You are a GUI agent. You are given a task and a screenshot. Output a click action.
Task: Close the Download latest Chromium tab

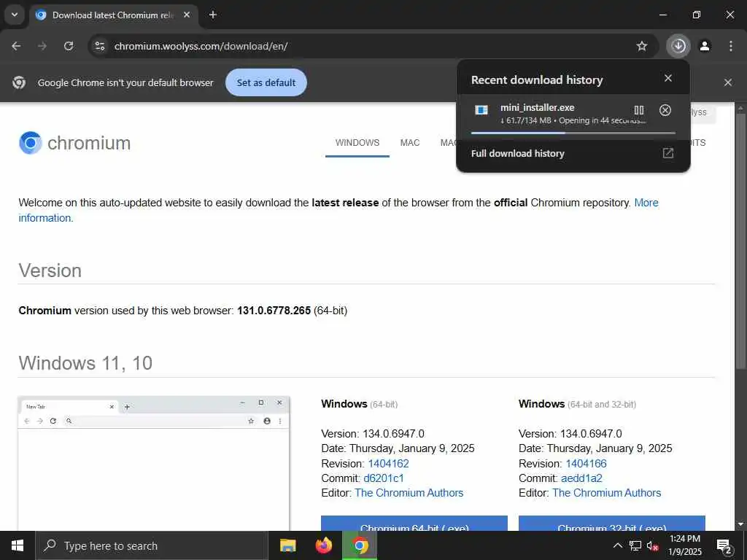(187, 15)
